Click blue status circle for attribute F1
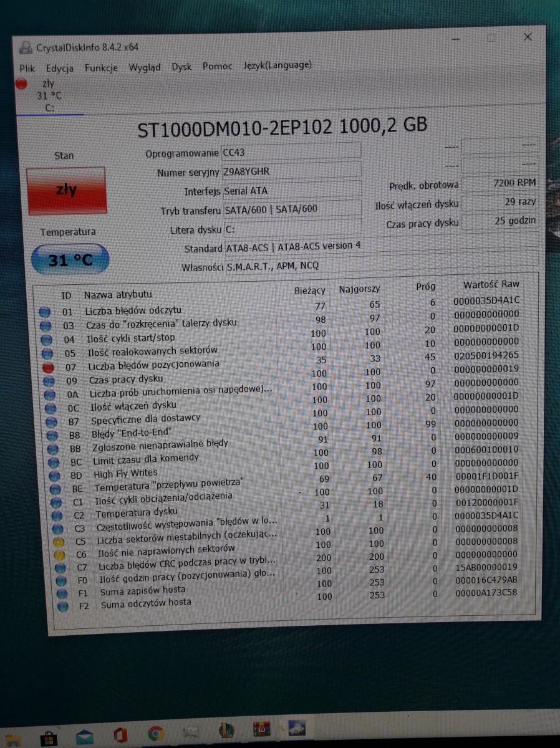 62,593
